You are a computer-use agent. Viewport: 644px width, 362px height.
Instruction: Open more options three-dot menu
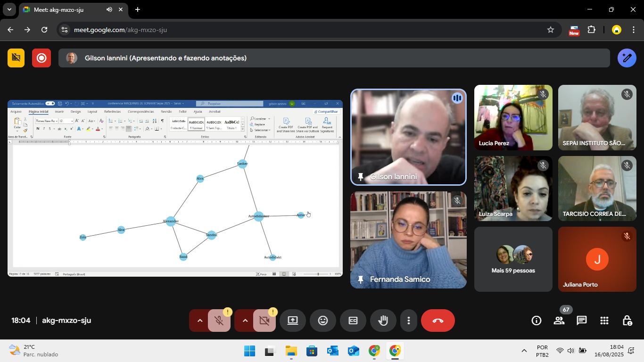coord(408,321)
